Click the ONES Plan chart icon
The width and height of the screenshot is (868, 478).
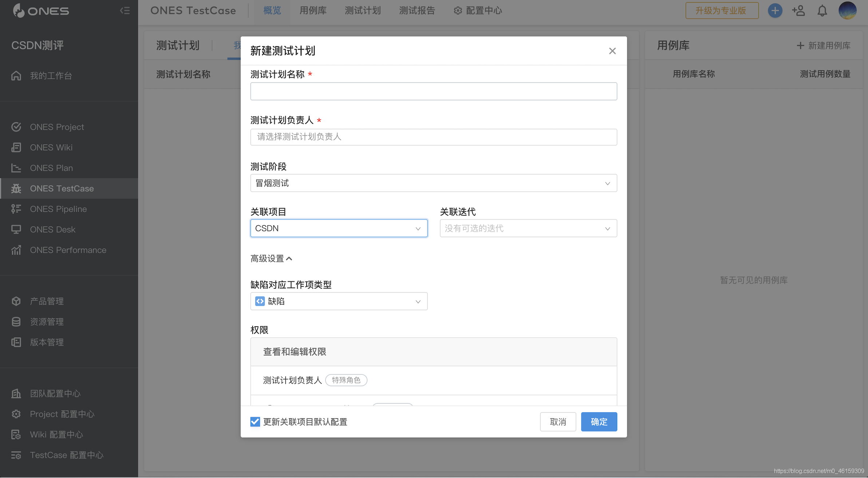click(16, 168)
